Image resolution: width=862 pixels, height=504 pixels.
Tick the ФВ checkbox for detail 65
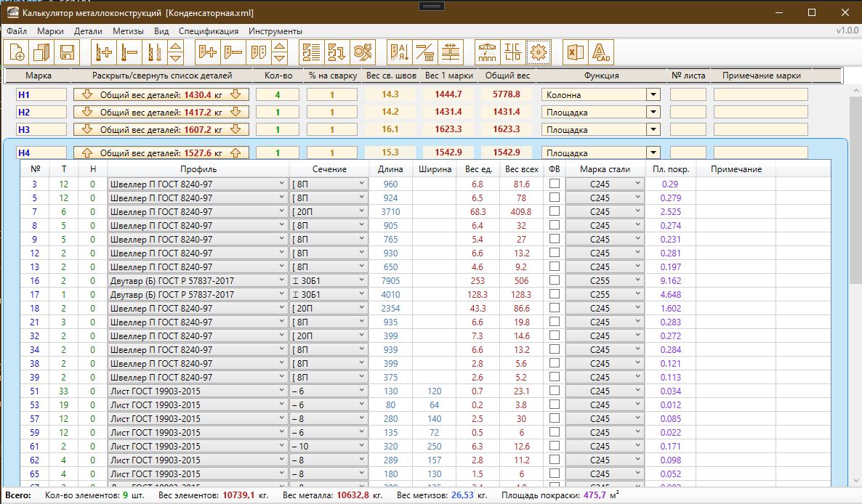pos(554,473)
